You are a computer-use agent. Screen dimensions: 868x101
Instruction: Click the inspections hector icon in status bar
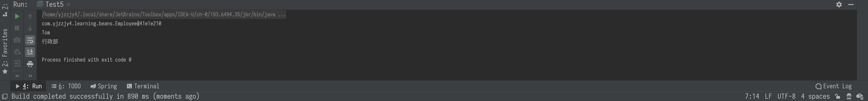tap(849, 96)
